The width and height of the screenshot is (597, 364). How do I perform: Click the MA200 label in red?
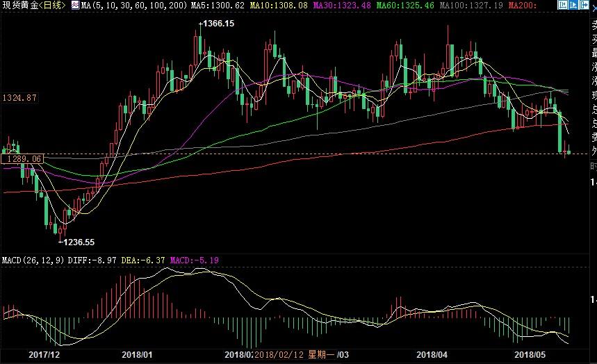coord(523,5)
